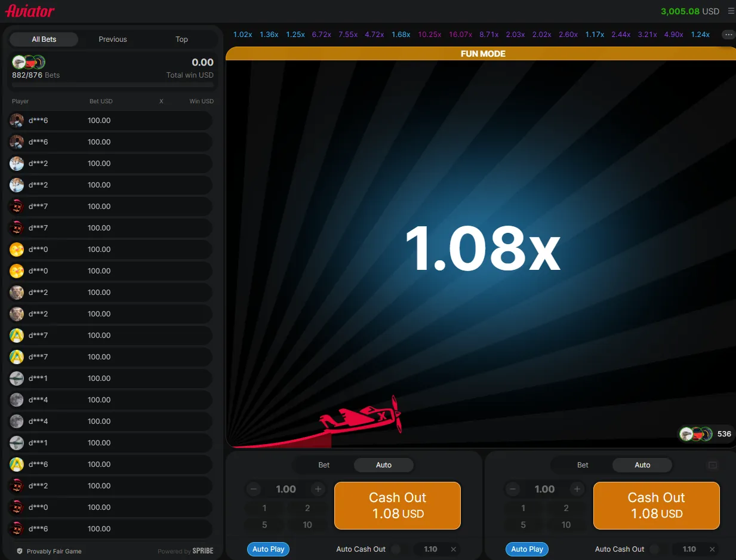
Task: Click the 1.00 bet amount field, first panel
Action: (286, 489)
